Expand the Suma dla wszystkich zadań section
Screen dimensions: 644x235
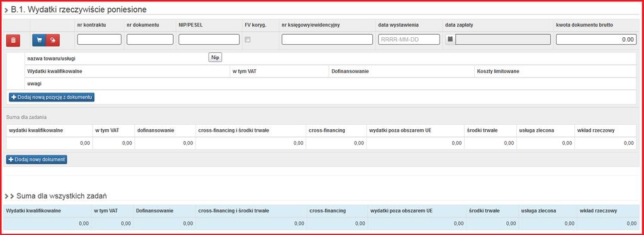click(9, 196)
